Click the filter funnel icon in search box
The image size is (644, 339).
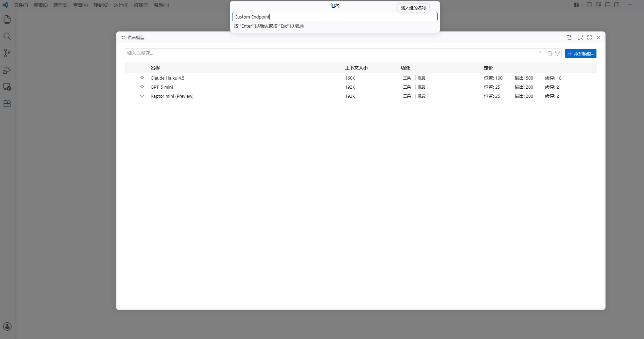pos(558,53)
